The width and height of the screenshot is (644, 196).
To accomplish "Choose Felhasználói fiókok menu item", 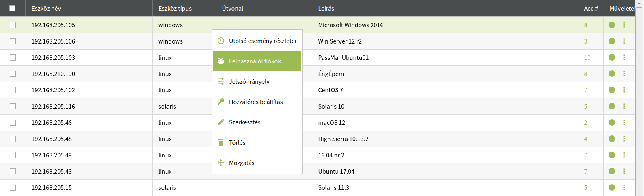I will 257,61.
